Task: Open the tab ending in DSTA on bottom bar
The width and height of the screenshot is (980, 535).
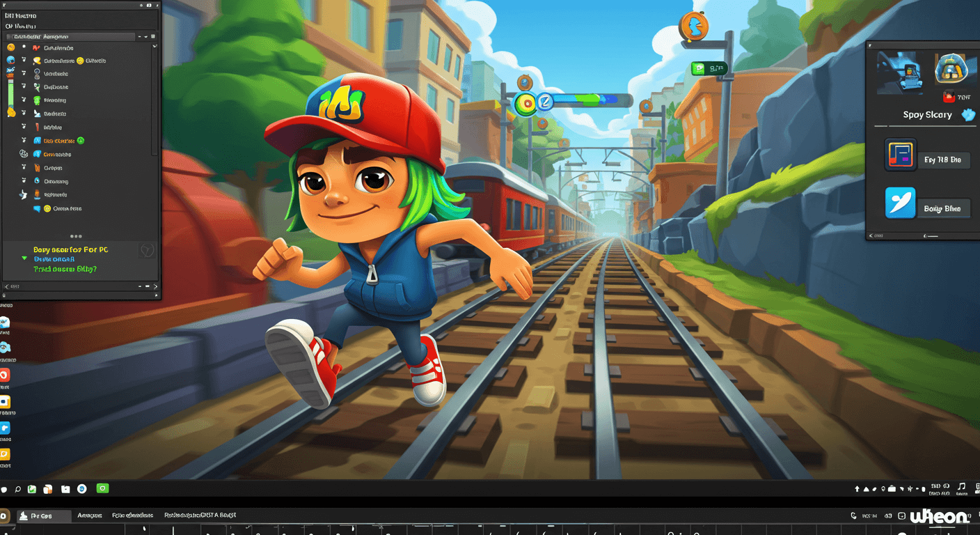Action: click(200, 515)
